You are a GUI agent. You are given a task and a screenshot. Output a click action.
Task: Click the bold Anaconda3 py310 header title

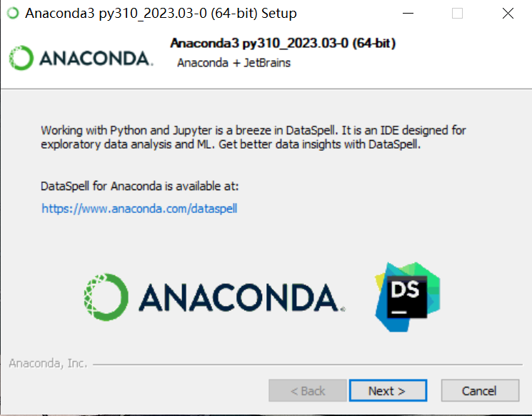pos(283,43)
